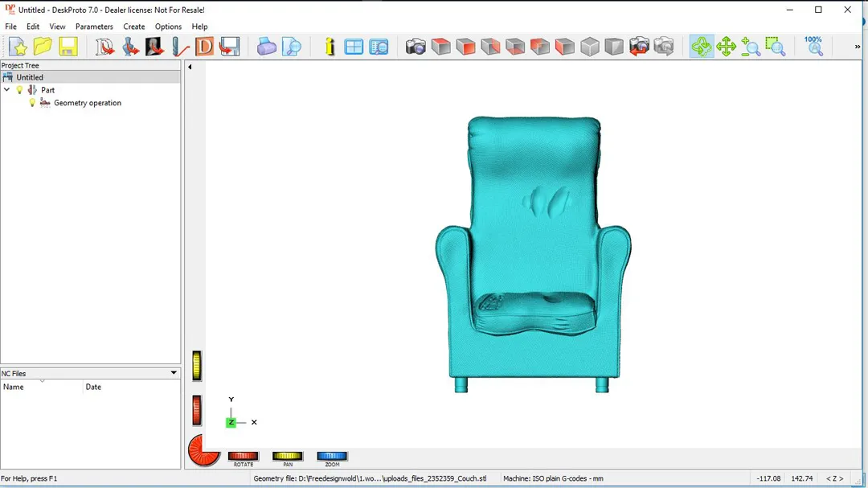Open the Create menu
Screen dimensions: 868x488
134,27
